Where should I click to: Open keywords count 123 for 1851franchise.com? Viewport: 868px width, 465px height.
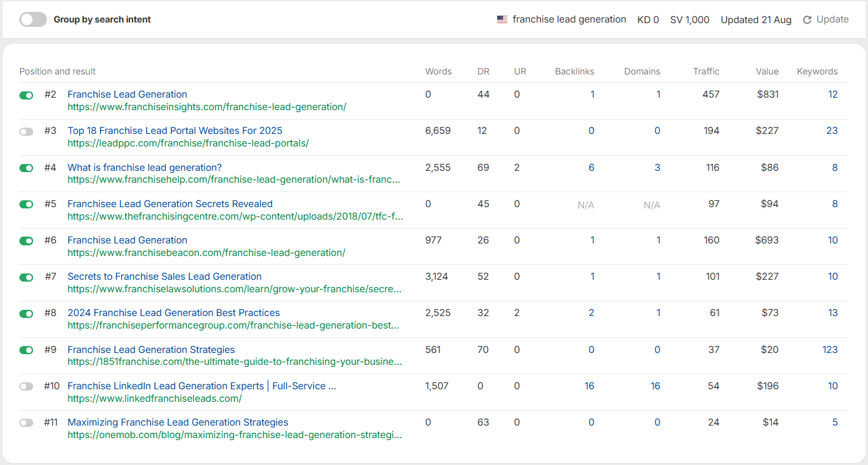click(x=830, y=350)
